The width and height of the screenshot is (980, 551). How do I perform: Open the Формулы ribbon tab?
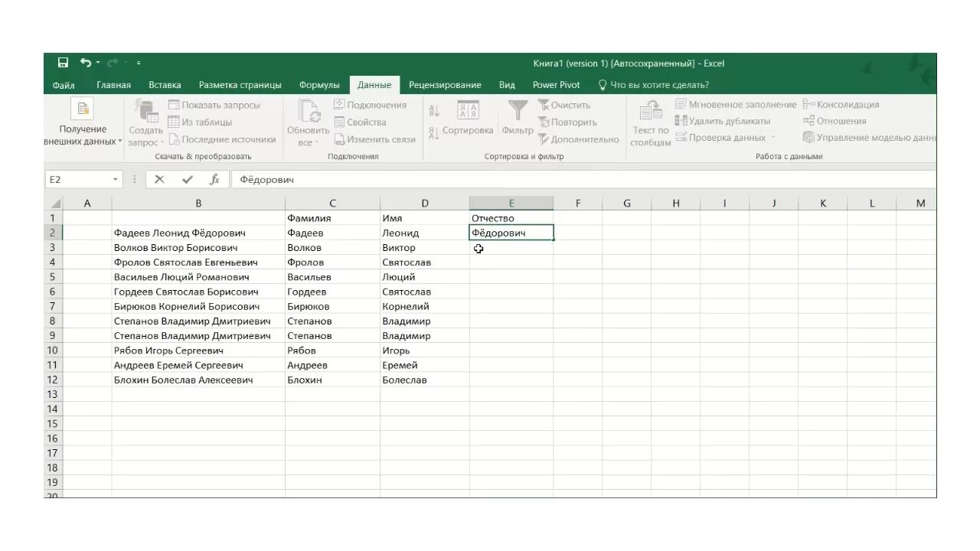[x=319, y=85]
